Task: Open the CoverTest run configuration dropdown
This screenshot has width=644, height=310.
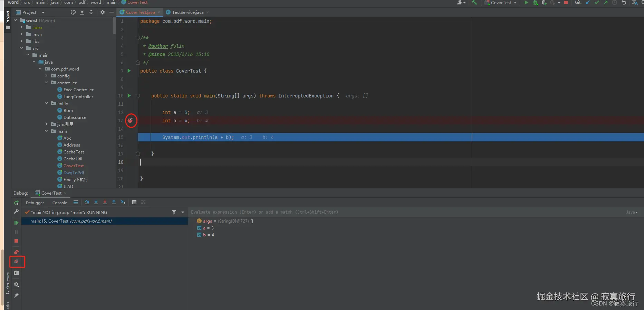Action: [x=500, y=3]
